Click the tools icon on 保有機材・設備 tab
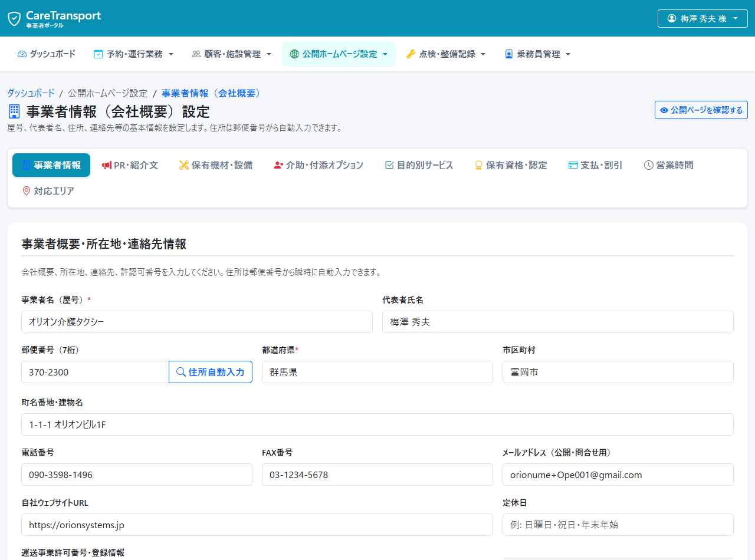 pyautogui.click(x=184, y=165)
